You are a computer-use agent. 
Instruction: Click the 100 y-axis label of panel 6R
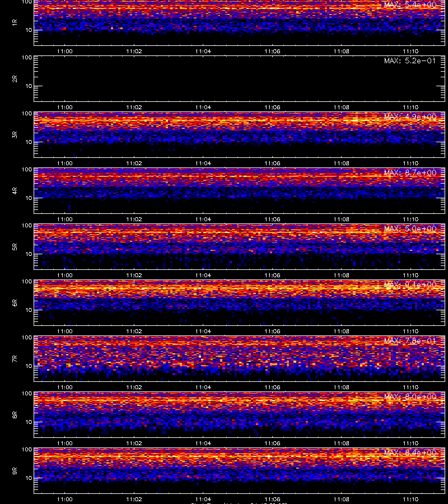pyautogui.click(x=27, y=282)
